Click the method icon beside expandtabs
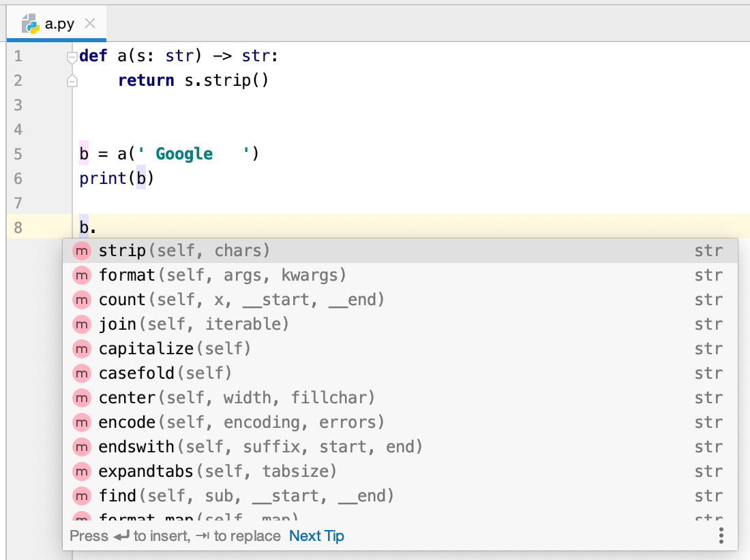 pos(82,471)
